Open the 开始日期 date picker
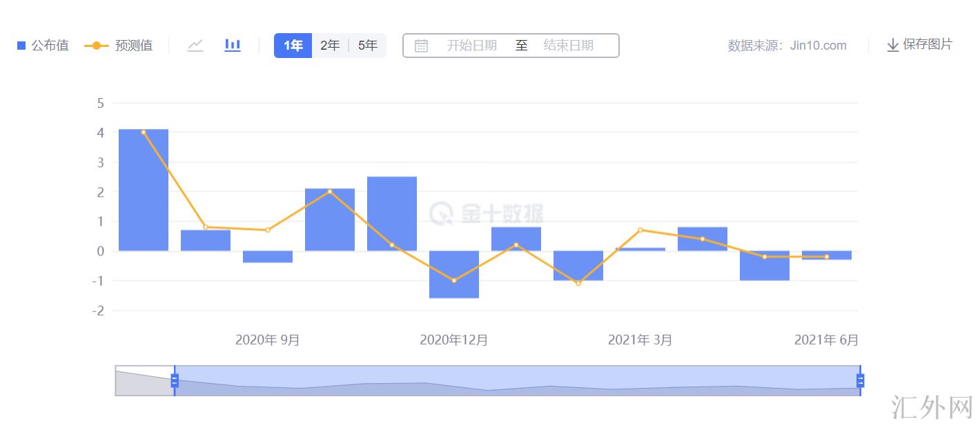Screen dimensions: 980x428 click(471, 46)
